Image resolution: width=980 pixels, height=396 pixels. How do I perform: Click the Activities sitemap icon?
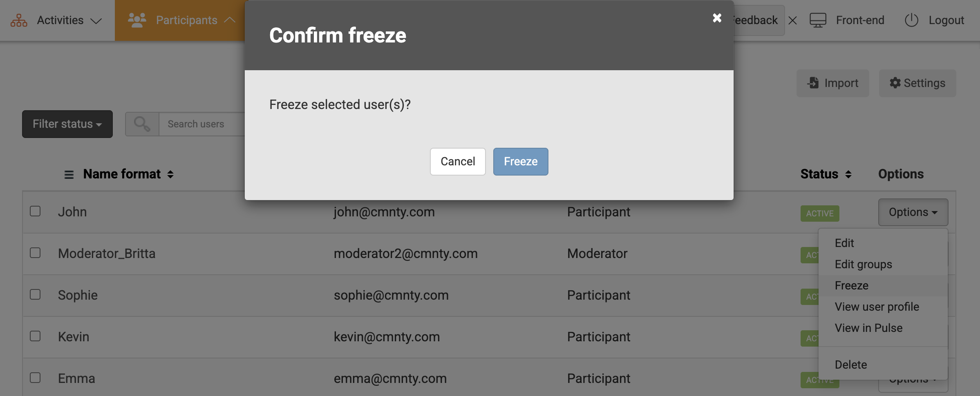pyautogui.click(x=19, y=20)
